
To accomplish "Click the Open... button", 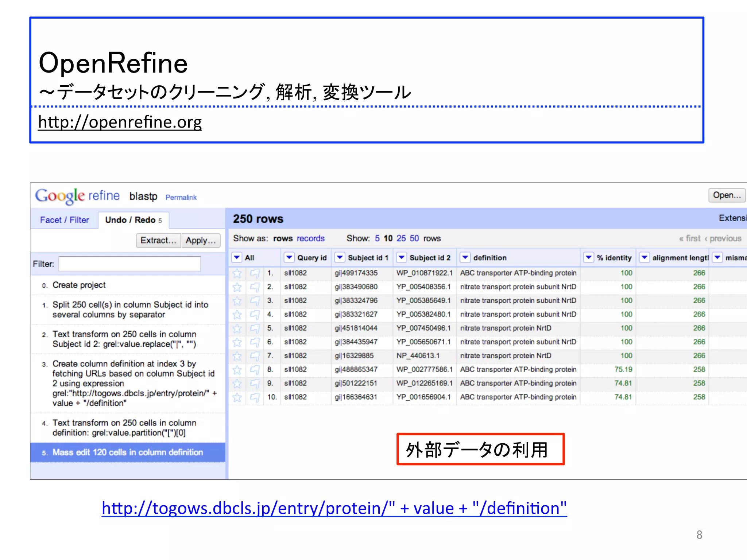I will 727,195.
